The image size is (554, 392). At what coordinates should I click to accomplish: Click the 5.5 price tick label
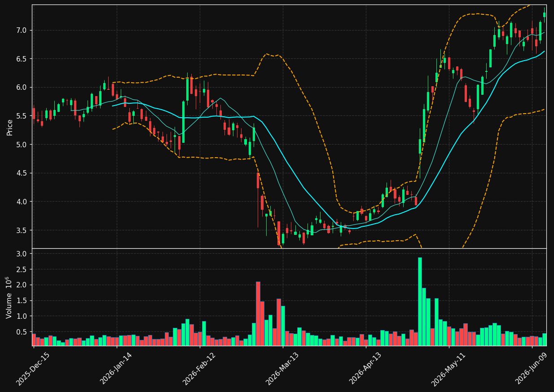[x=22, y=116]
